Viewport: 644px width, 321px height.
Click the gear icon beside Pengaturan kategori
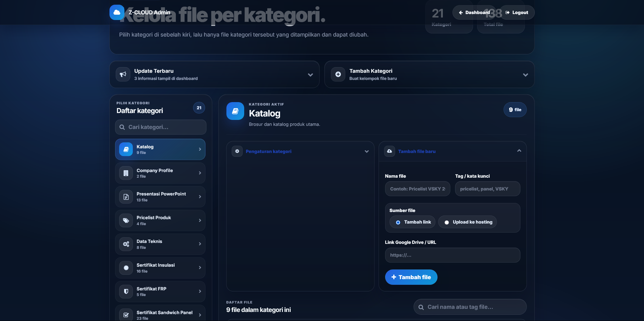[x=237, y=151]
